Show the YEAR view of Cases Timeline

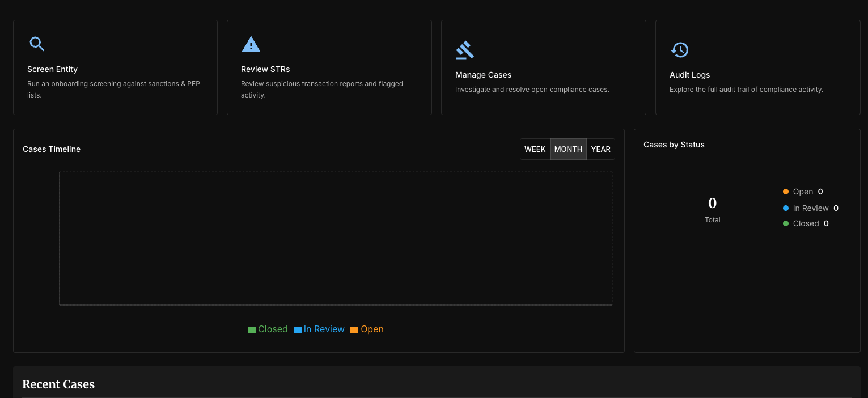[x=600, y=149]
